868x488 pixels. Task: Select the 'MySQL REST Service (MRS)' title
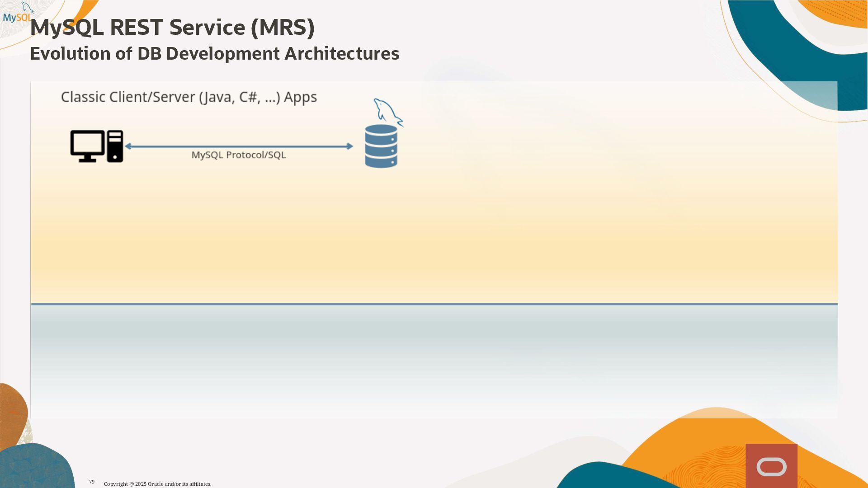click(x=172, y=28)
